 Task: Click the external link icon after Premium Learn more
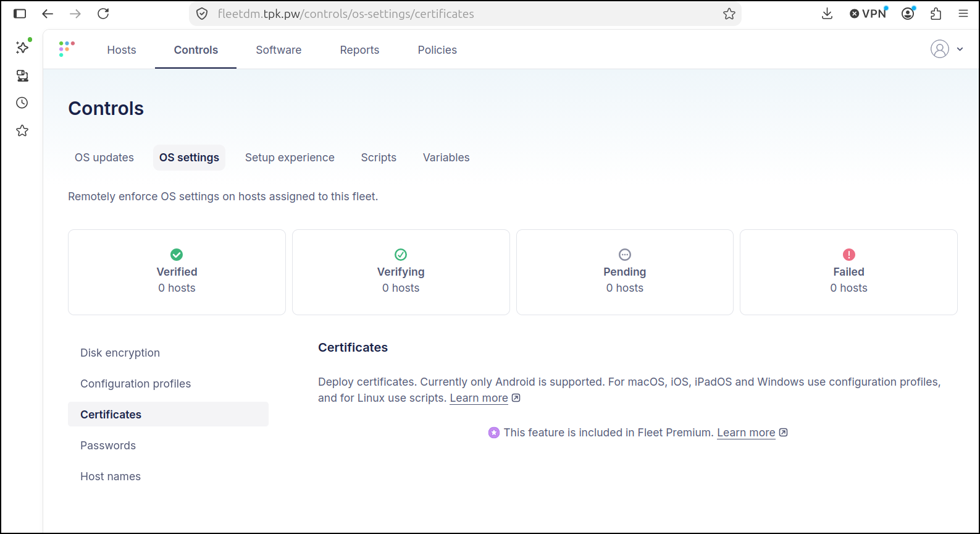pos(784,433)
